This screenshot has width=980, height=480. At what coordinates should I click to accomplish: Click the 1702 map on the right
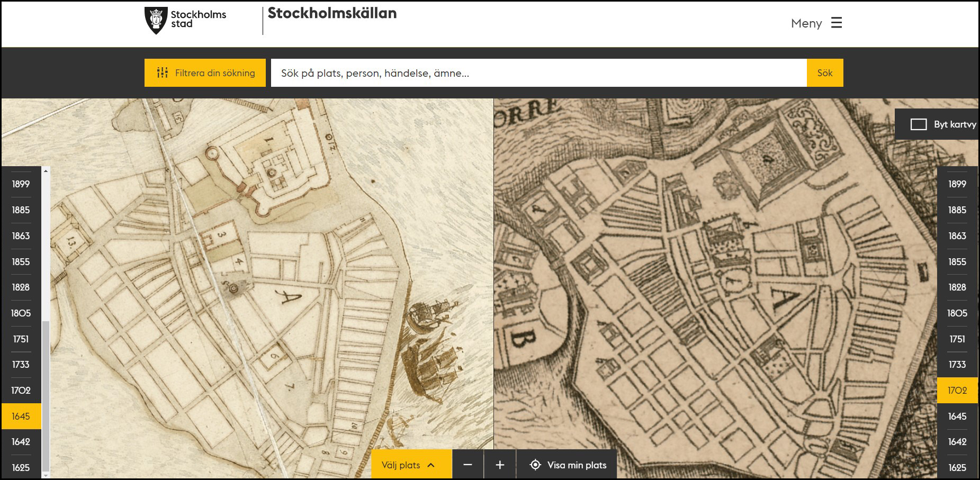click(x=736, y=288)
